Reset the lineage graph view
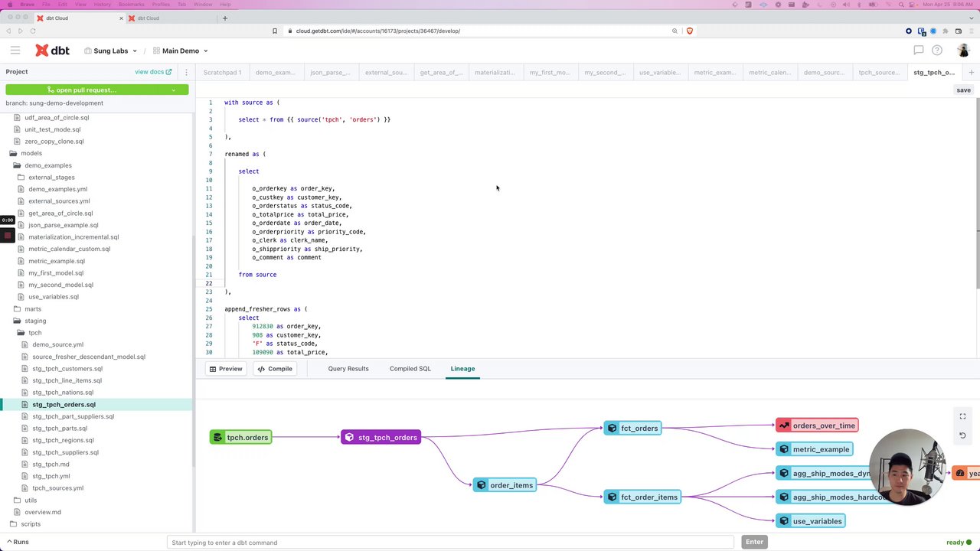Screen dimensions: 980x551 click(x=962, y=435)
